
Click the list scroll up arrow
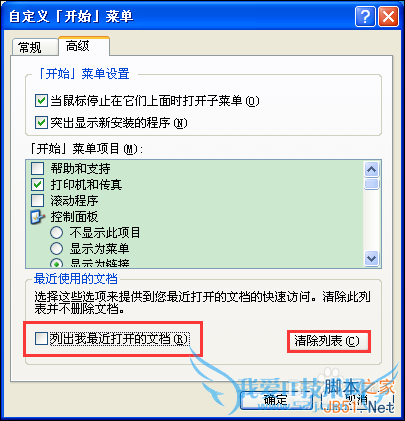coord(371,169)
